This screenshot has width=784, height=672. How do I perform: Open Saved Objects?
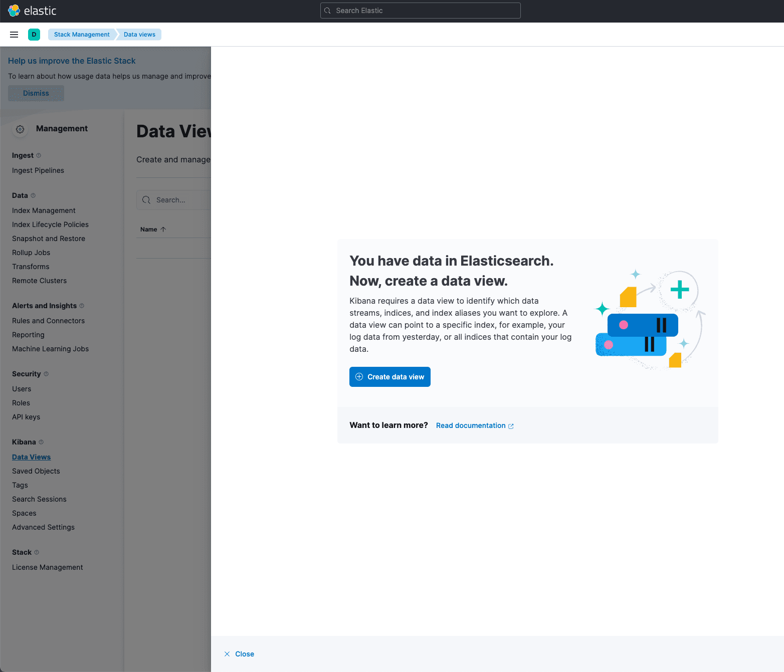point(36,471)
